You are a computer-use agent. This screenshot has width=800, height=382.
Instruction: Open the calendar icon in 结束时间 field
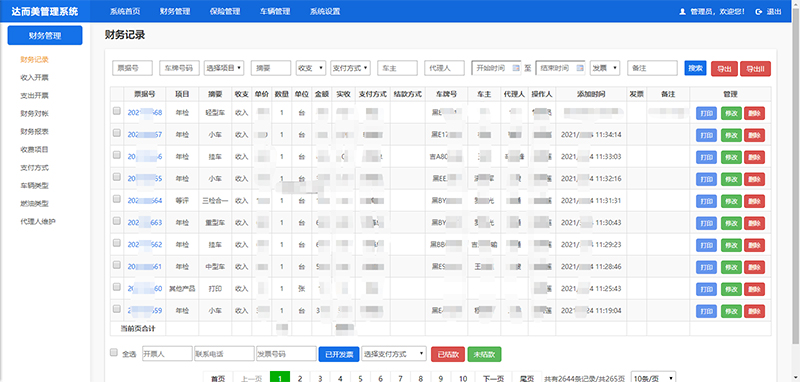(x=580, y=68)
